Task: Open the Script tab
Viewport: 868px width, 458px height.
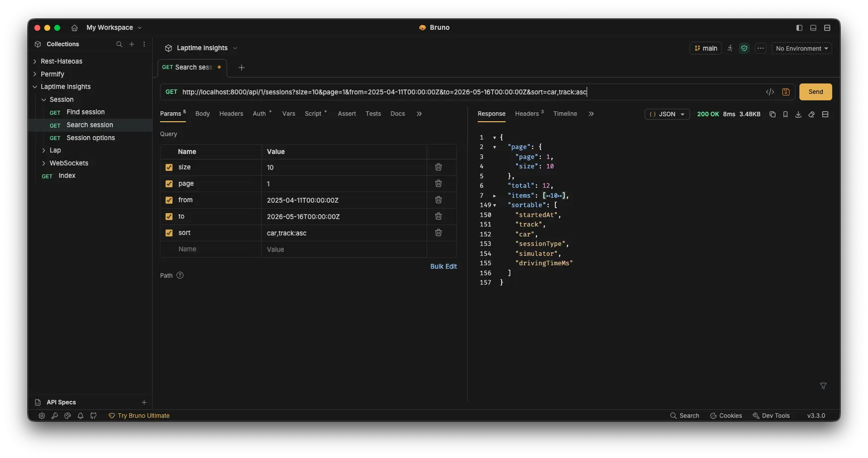Action: click(314, 114)
